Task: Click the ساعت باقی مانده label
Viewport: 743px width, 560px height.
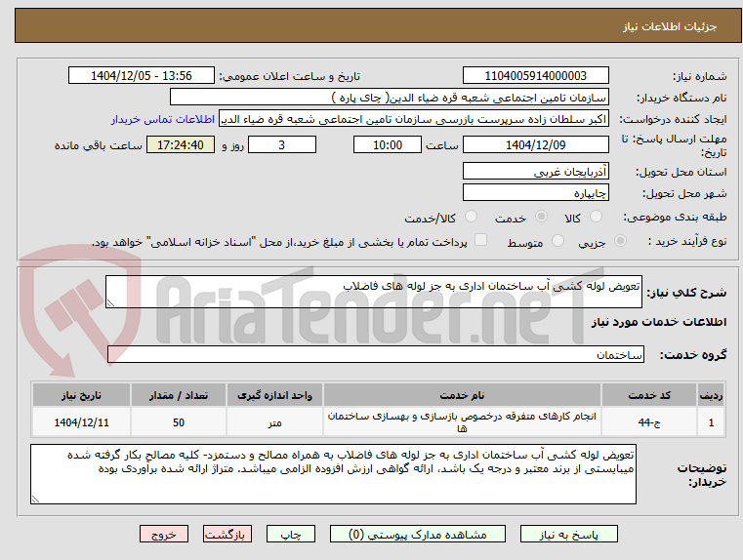Action: 98,145
